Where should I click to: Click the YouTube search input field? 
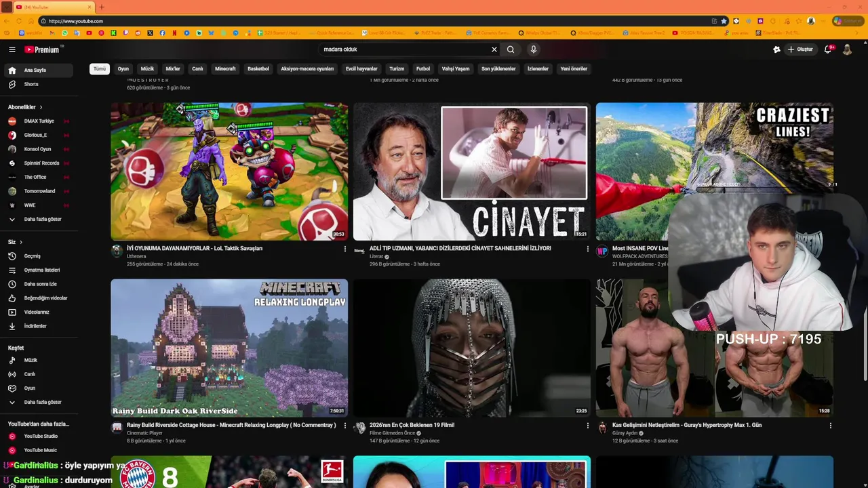[404, 49]
